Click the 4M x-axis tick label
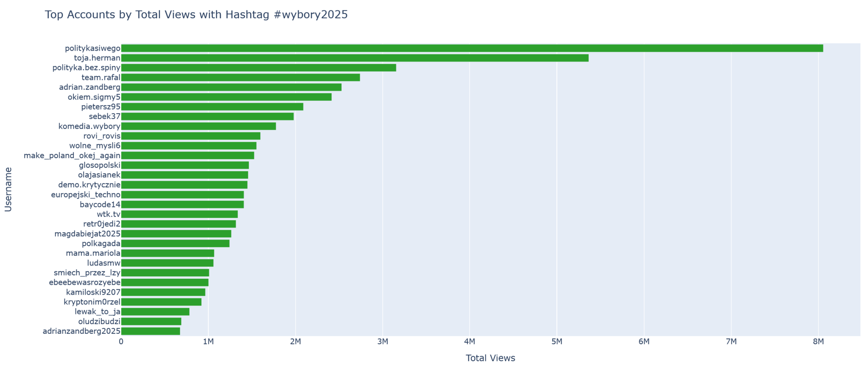This screenshot has width=868, height=375. [470, 342]
